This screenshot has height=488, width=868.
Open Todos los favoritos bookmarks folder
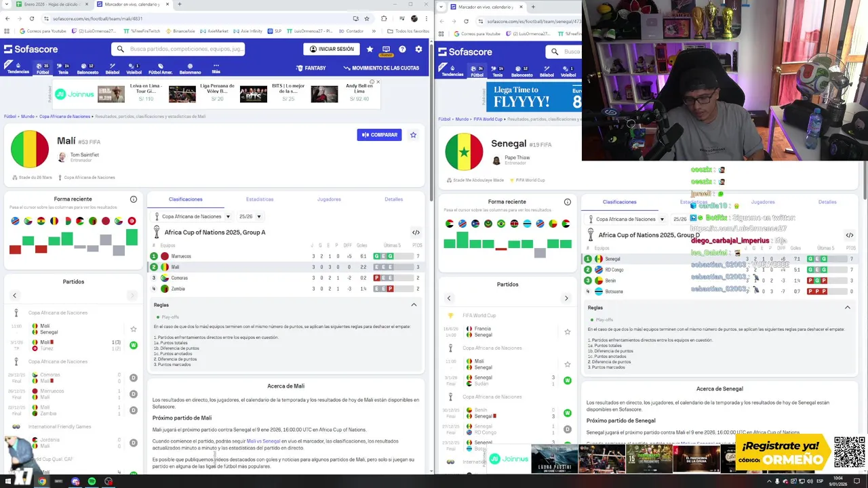tap(408, 31)
